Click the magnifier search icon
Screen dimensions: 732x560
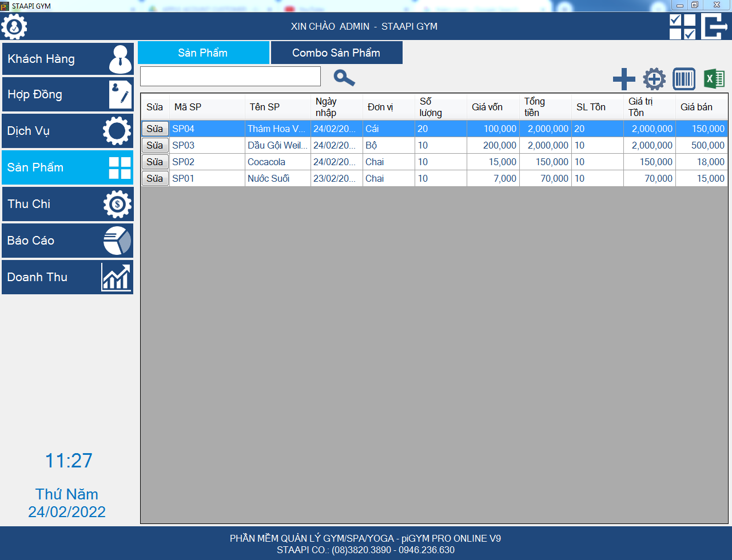pyautogui.click(x=344, y=77)
